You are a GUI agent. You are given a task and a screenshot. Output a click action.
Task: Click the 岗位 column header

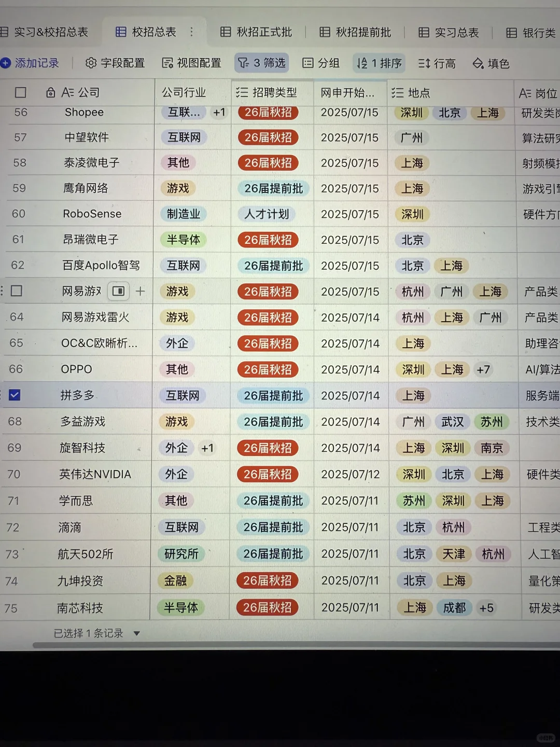[537, 93]
